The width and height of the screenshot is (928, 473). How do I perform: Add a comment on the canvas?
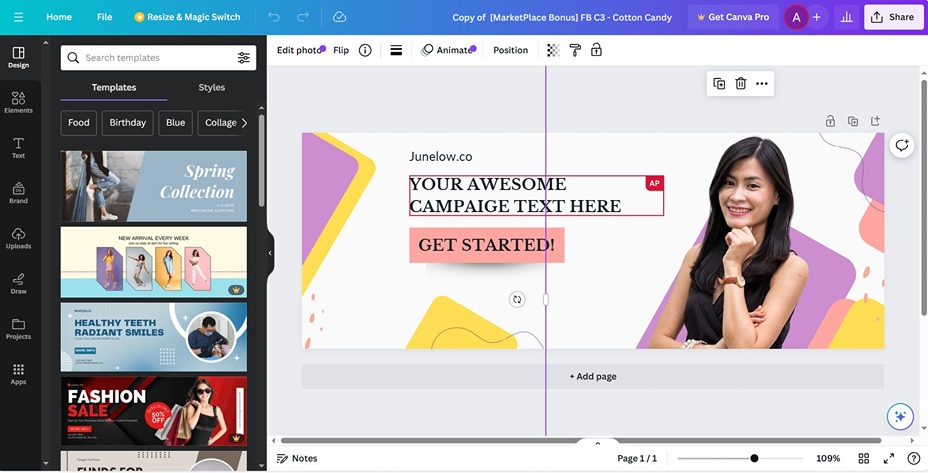[901, 145]
